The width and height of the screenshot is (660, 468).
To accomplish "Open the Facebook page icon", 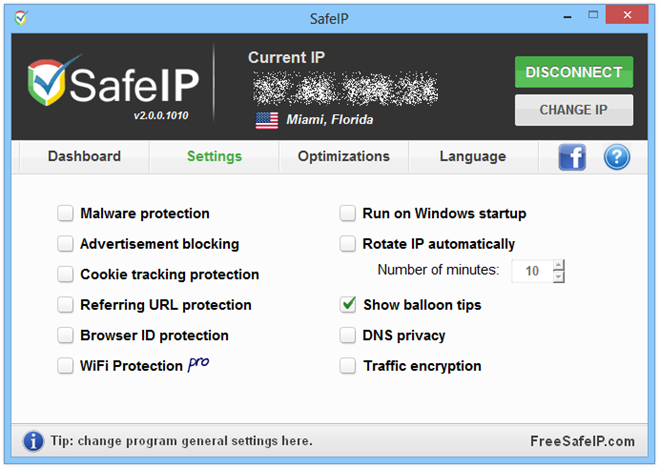I will tap(572, 157).
